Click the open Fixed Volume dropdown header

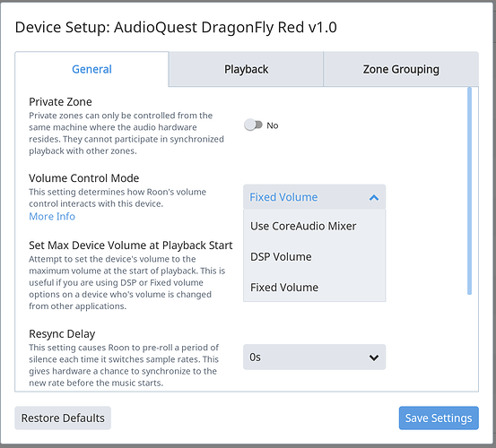click(x=315, y=197)
